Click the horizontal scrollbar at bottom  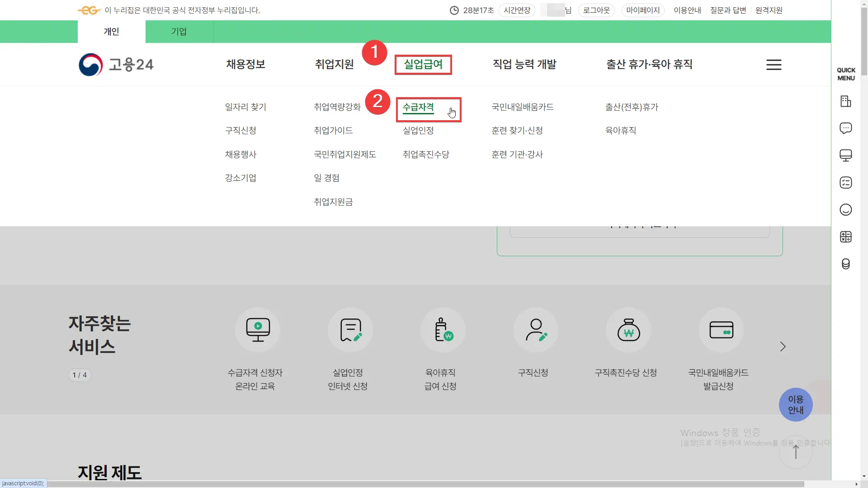point(425,484)
